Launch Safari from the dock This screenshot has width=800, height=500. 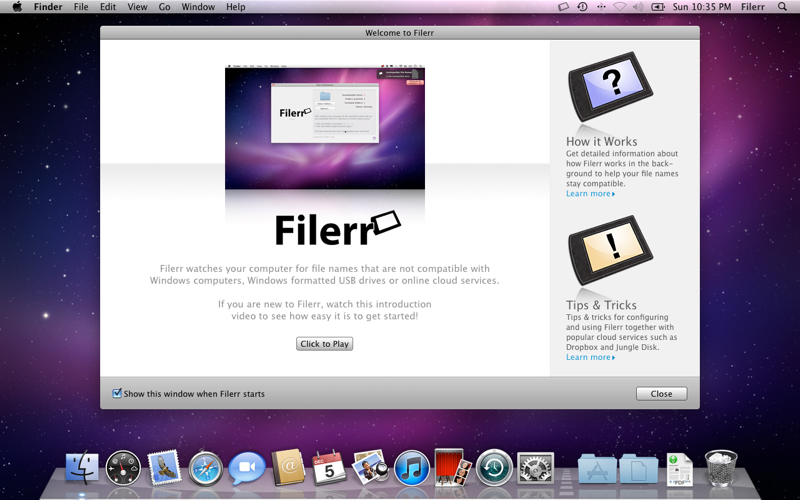(x=206, y=467)
